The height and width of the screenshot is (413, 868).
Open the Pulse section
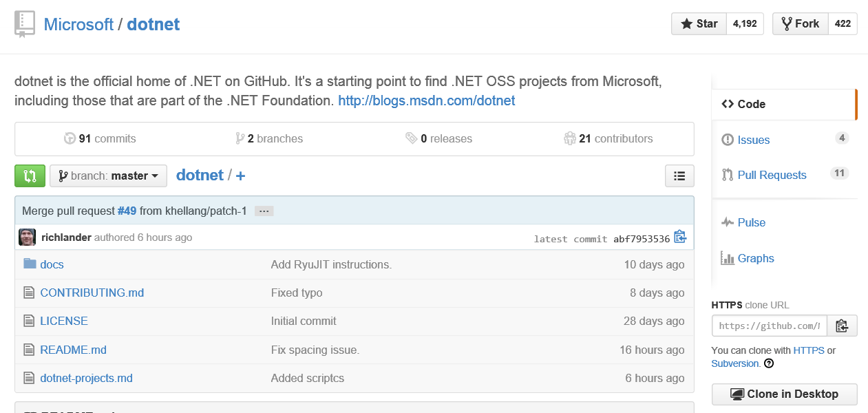point(751,222)
